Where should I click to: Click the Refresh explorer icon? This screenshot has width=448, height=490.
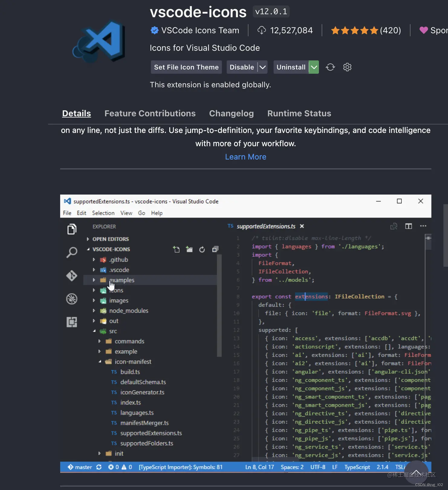202,249
